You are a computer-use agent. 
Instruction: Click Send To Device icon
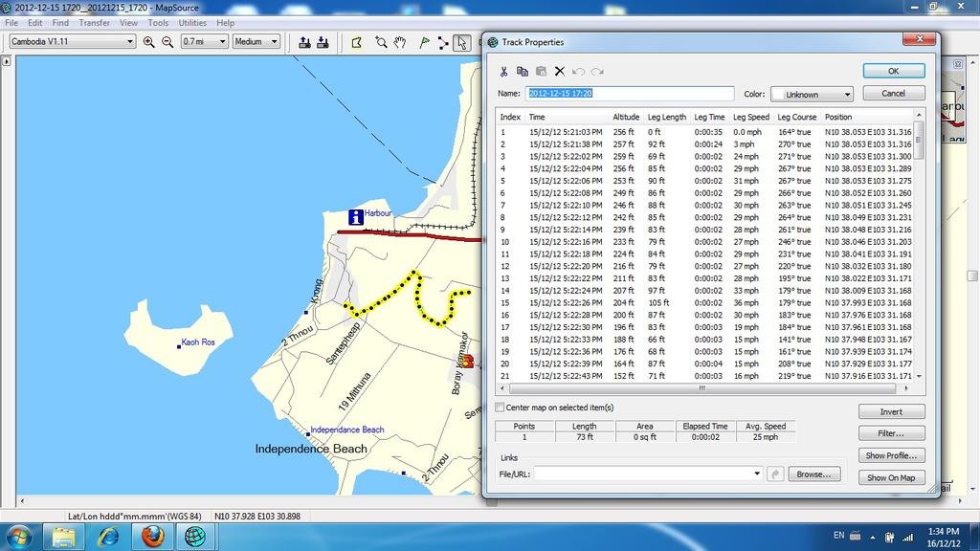pos(304,42)
